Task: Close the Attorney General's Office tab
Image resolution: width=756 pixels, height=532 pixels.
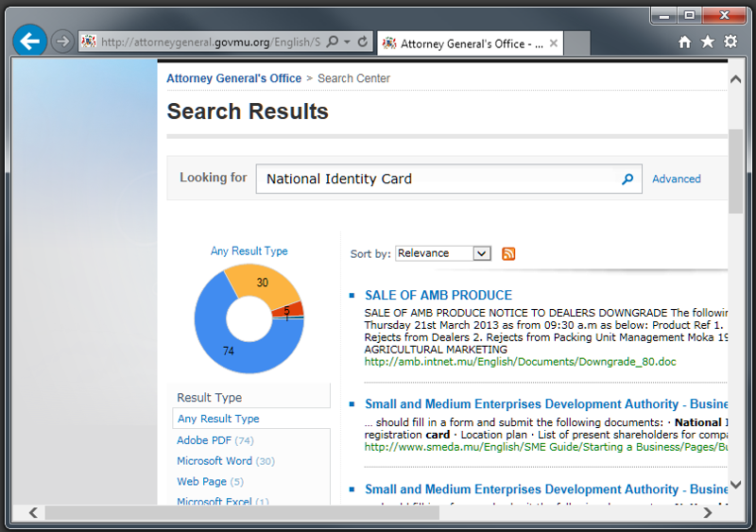Action: tap(554, 43)
